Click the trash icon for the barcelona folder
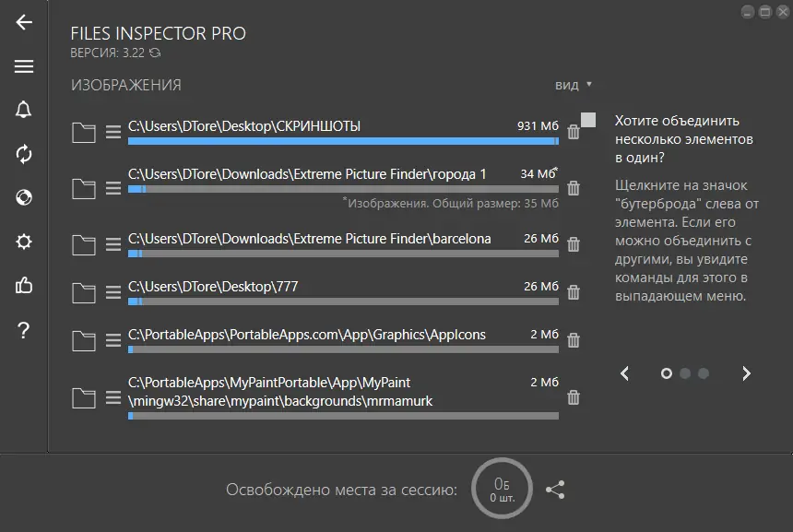 pyautogui.click(x=574, y=244)
